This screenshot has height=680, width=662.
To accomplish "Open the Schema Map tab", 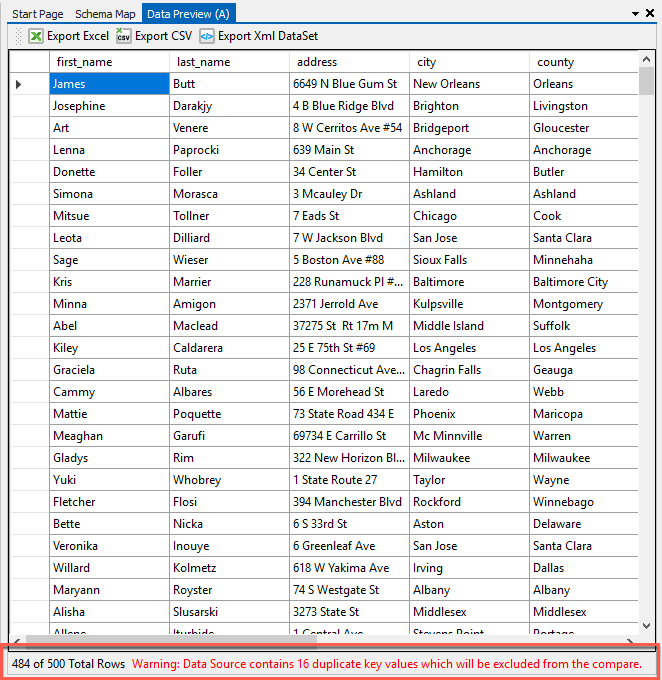I will [x=105, y=14].
